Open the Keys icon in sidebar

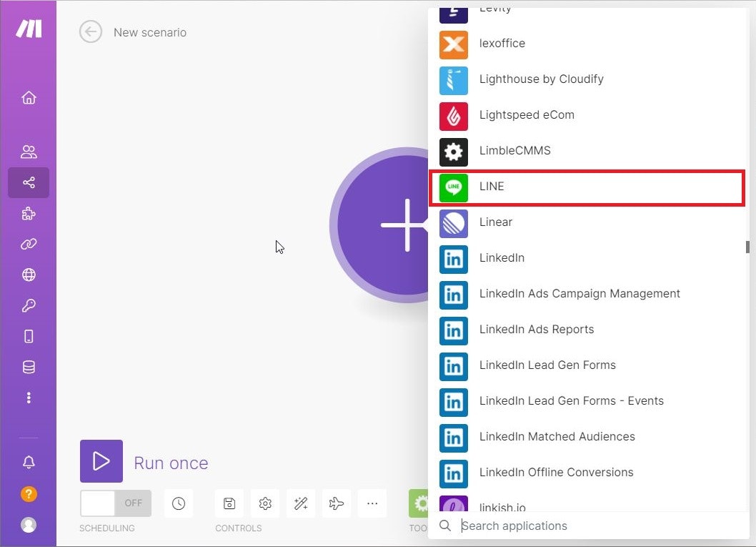point(29,305)
